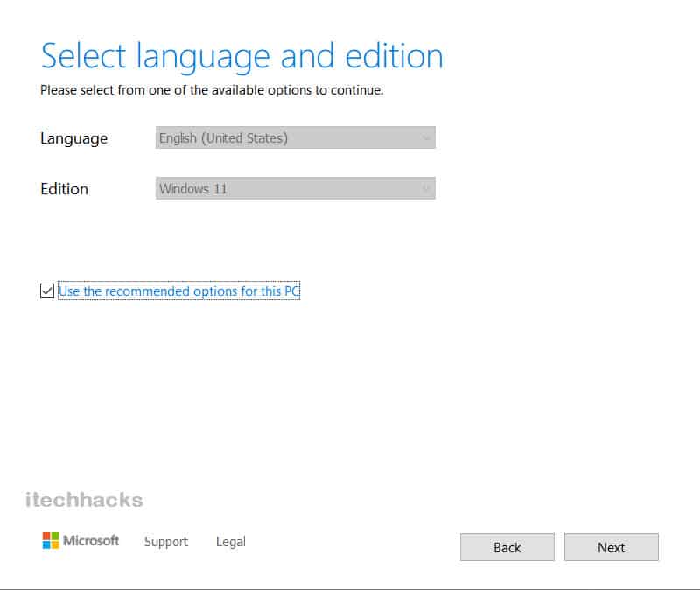Click 'Use the recommended options for this PC' label
Image resolution: width=700 pixels, height=590 pixels.
tap(179, 291)
